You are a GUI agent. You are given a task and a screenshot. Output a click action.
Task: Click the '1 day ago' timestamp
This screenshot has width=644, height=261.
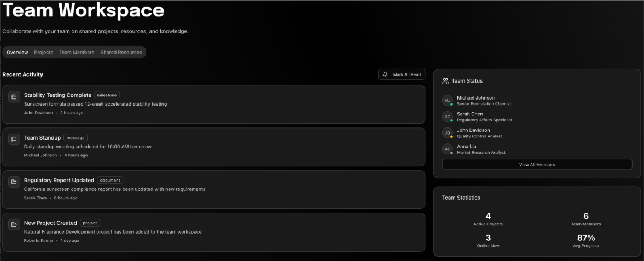pos(70,240)
